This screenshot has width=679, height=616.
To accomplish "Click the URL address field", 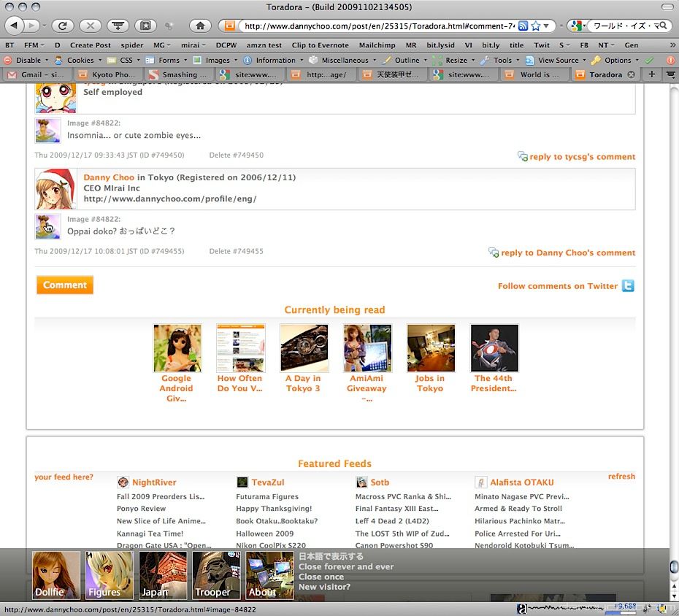I will [x=378, y=26].
